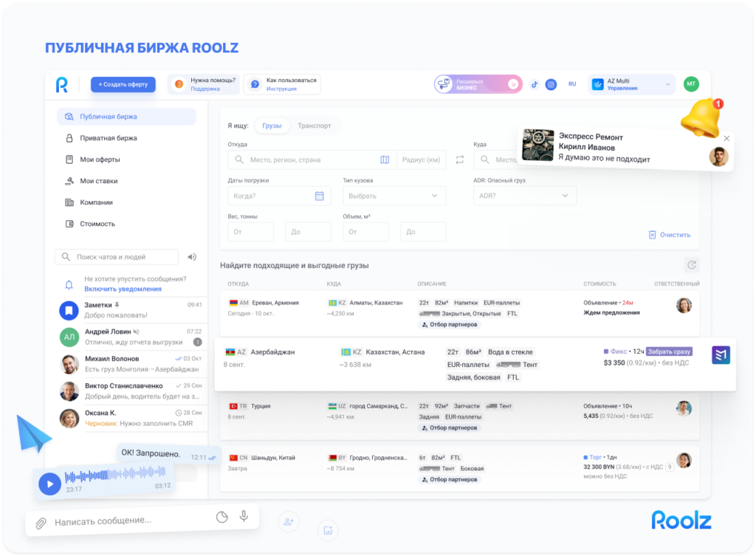
Task: Focus the Откуда place input field
Action: pyautogui.click(x=312, y=159)
